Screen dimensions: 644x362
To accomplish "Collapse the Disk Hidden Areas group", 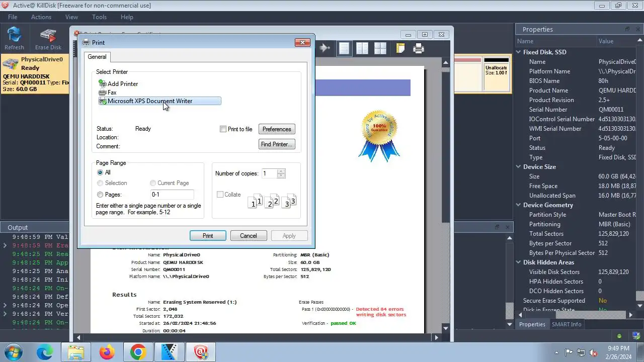I will tap(519, 262).
